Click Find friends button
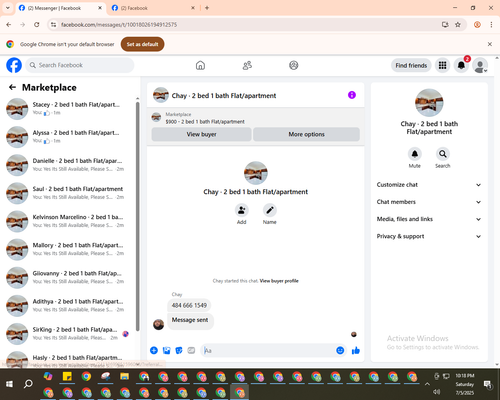This screenshot has height=400, width=500. click(411, 65)
